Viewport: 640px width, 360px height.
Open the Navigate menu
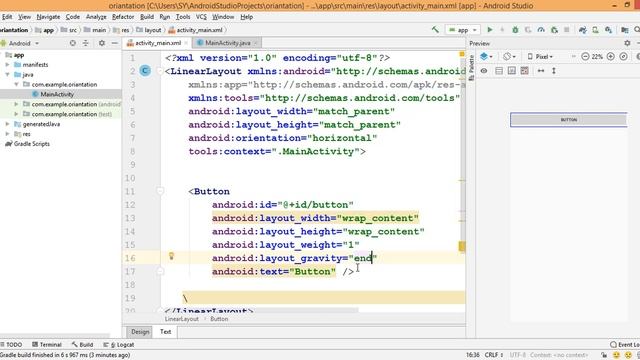[48, 17]
